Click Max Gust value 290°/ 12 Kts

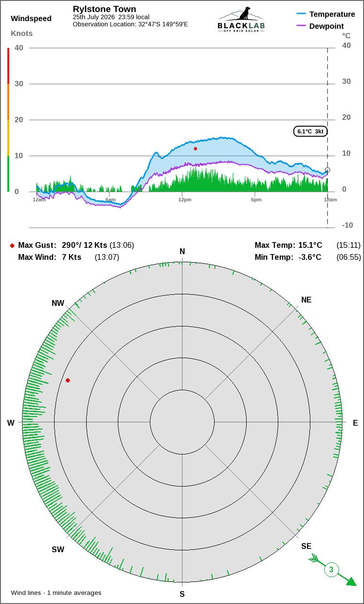click(x=85, y=245)
